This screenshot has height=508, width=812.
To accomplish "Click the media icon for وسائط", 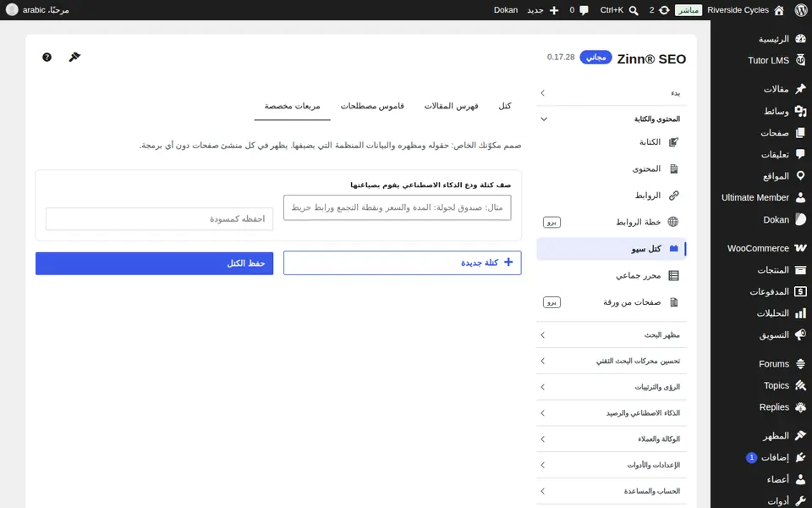I will tap(801, 110).
